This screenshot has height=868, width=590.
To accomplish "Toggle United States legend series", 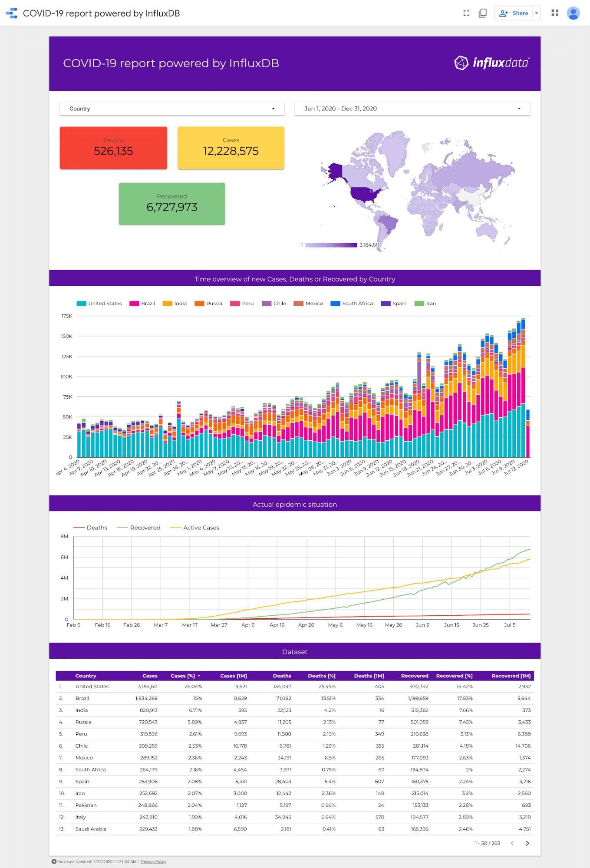I will pyautogui.click(x=99, y=304).
